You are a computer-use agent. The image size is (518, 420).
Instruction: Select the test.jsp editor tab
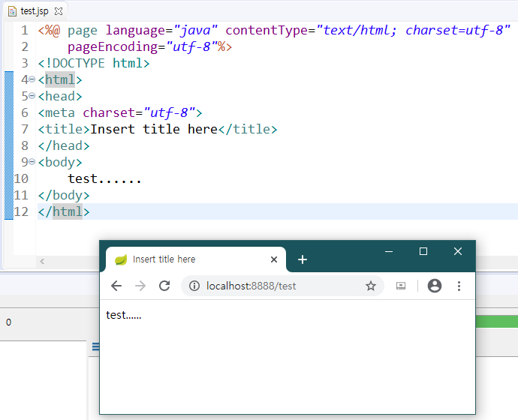(35, 11)
